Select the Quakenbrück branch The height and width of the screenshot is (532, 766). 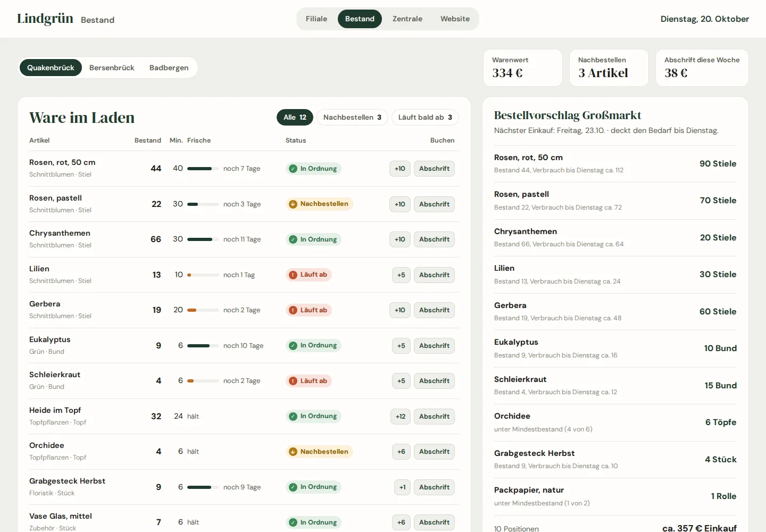[51, 68]
